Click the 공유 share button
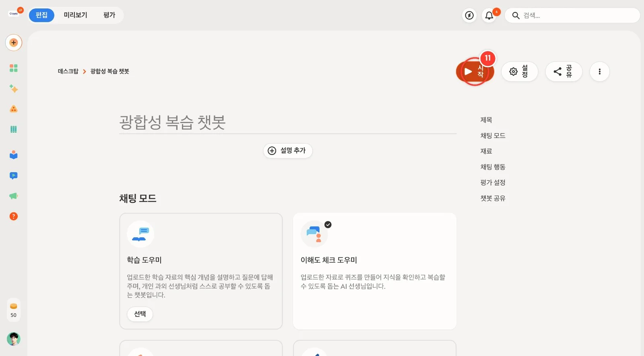The width and height of the screenshot is (644, 356). pos(564,72)
